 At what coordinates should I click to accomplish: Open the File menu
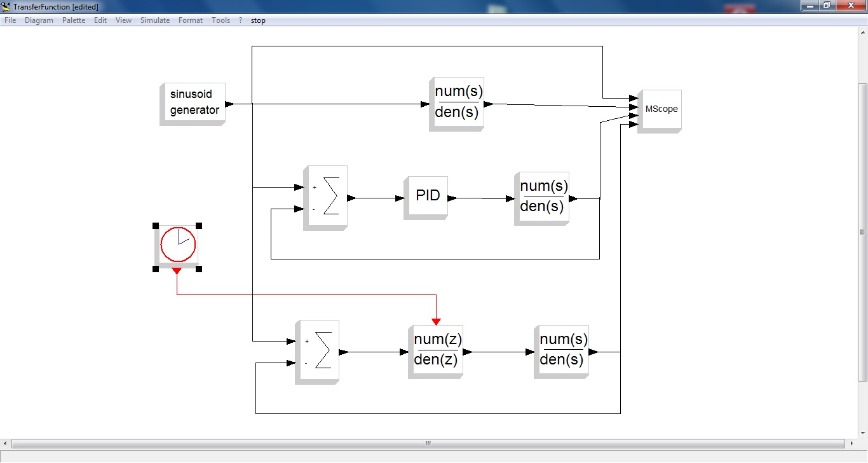coord(10,20)
